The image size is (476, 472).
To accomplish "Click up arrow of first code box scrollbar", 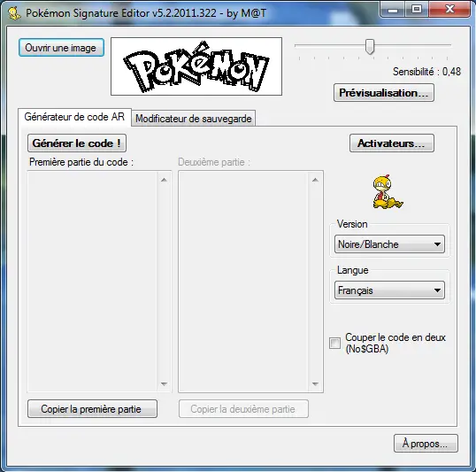I will pos(164,180).
